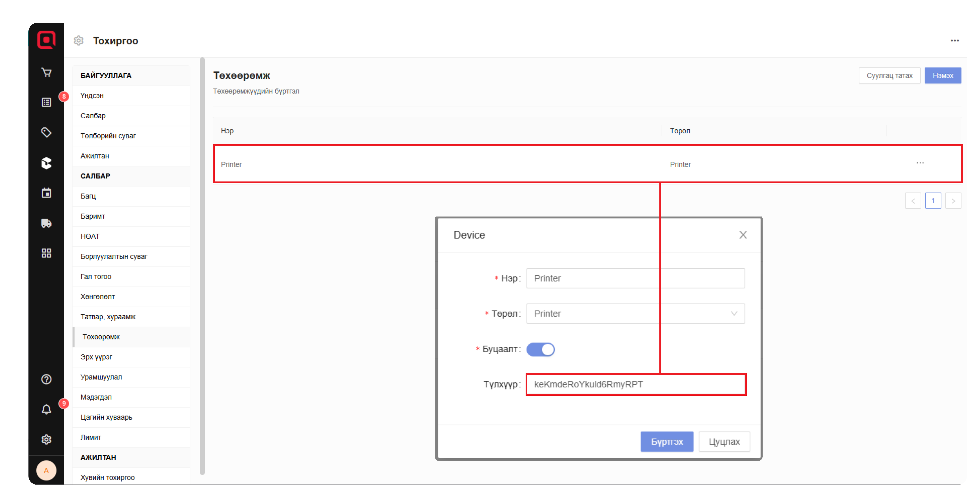This screenshot has height=490, width=980.
Task: Click the box package sidebar icon
Action: point(46,163)
